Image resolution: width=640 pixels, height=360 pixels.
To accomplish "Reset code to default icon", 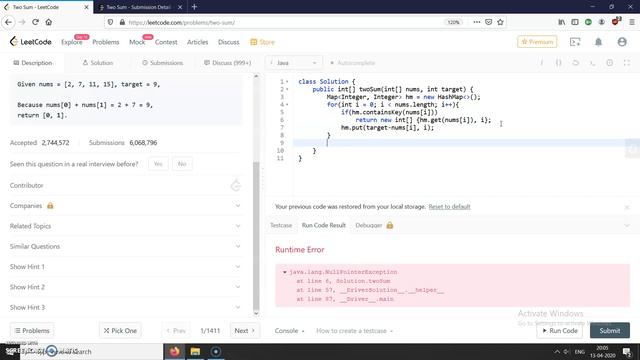I will pyautogui.click(x=576, y=63).
